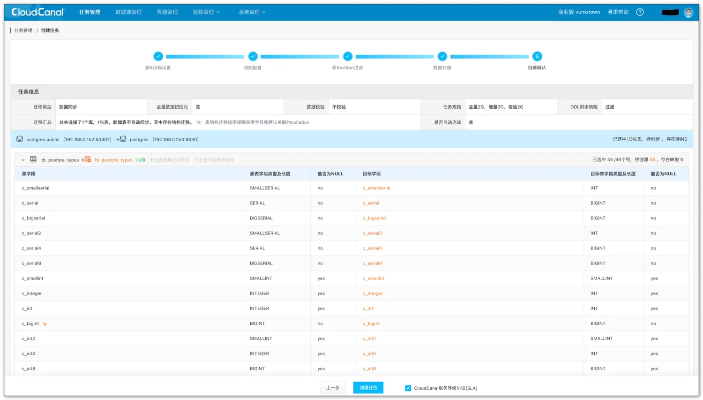Viewport: 703px width, 400px height.
Task: Collapse the postgres_types table mapping row
Action: tap(23, 159)
